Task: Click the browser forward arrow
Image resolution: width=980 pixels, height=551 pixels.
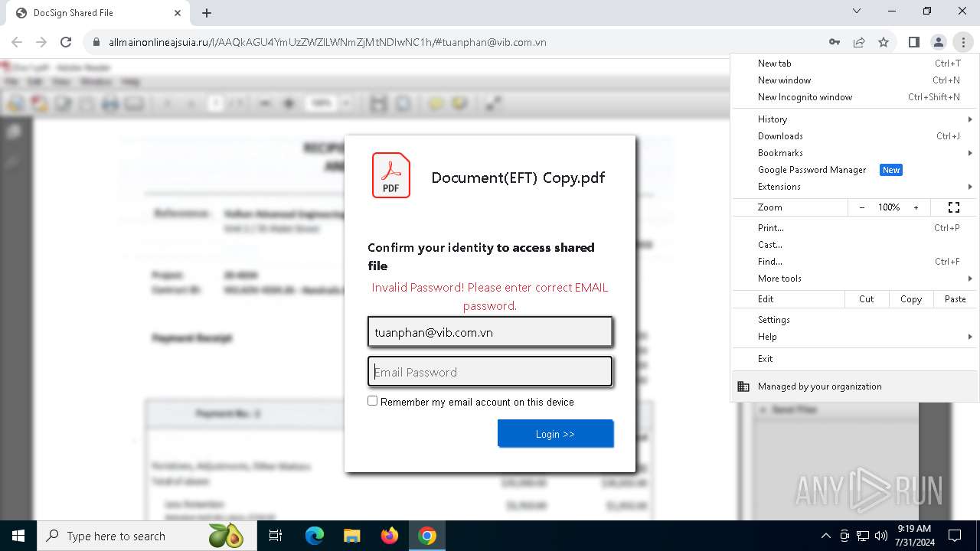Action: click(x=41, y=42)
